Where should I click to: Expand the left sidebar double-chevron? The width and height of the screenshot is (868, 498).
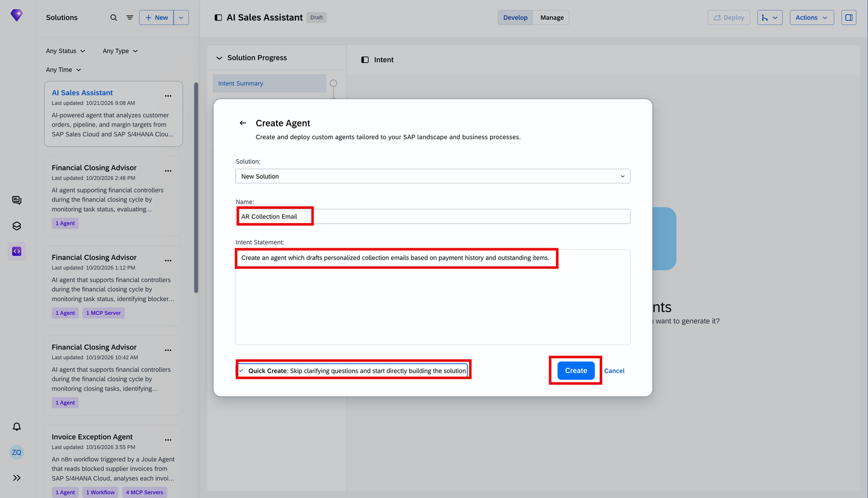coord(17,478)
